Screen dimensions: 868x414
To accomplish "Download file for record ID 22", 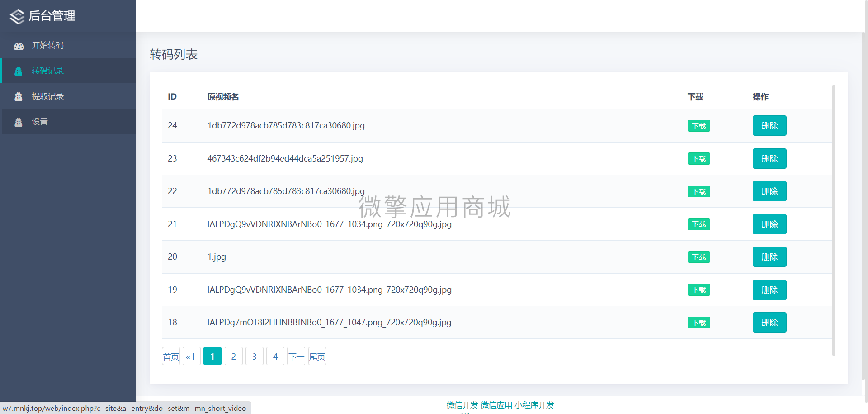I will click(698, 191).
